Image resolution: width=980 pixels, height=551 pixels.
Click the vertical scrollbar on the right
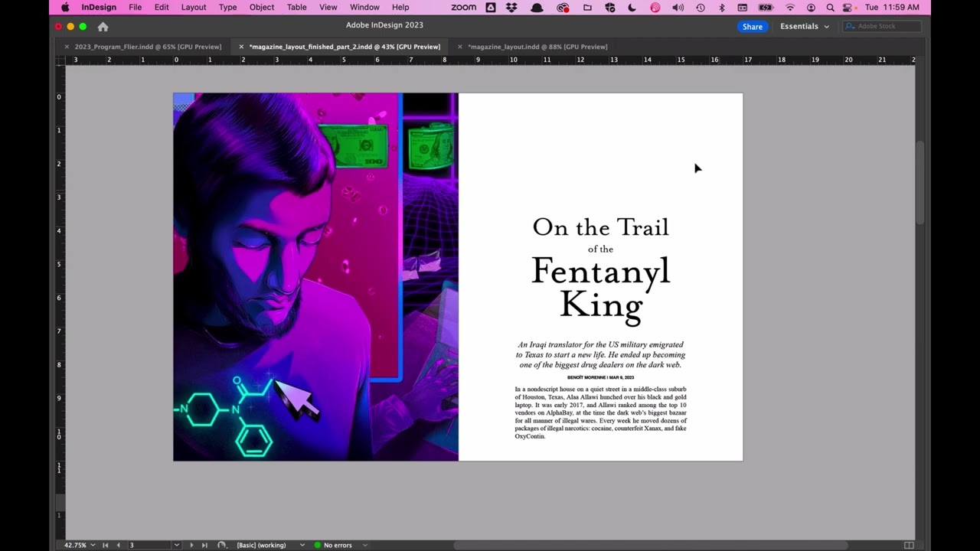click(920, 184)
